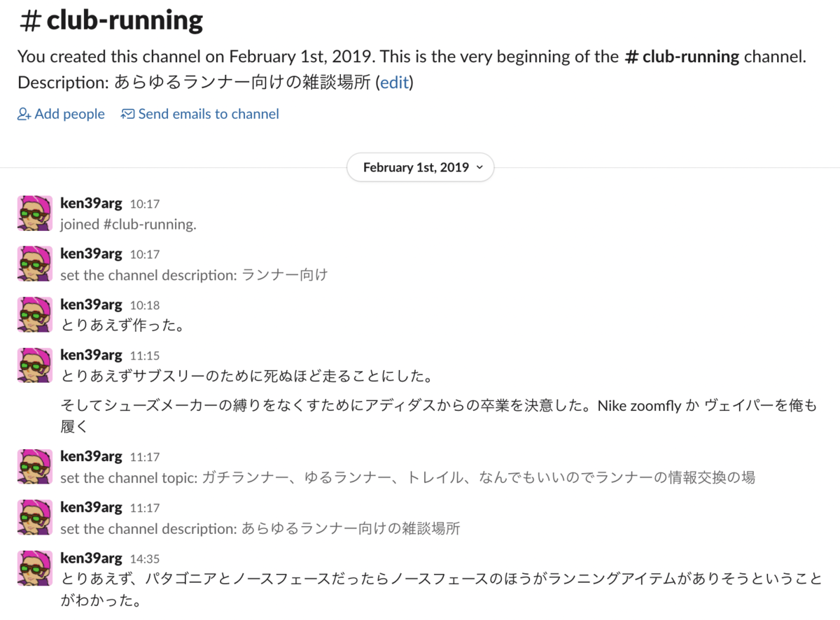Click the edit description link
Viewport: 840px width, 620px height.
click(394, 83)
